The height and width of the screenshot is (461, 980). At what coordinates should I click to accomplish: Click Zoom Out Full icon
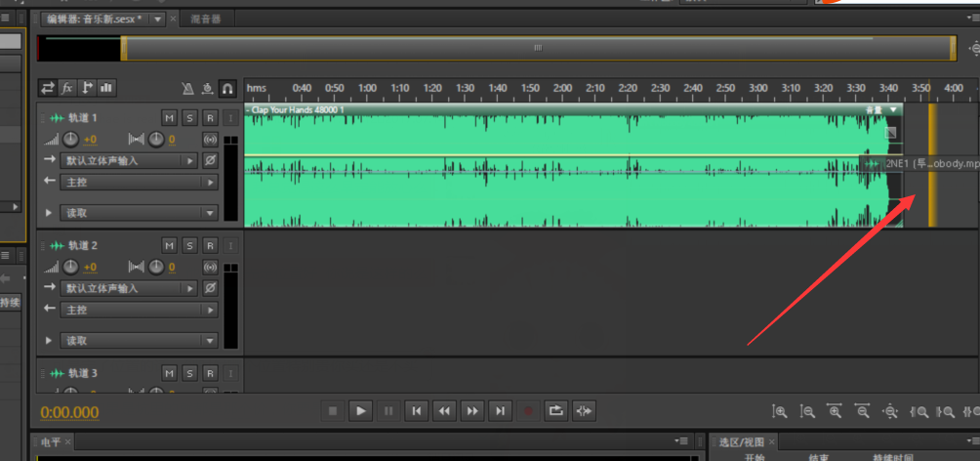tap(890, 411)
